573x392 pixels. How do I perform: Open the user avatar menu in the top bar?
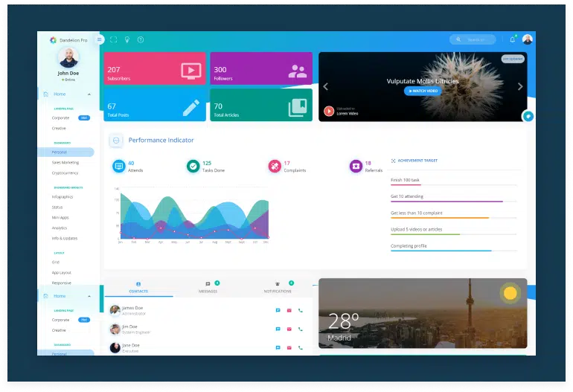pos(527,39)
